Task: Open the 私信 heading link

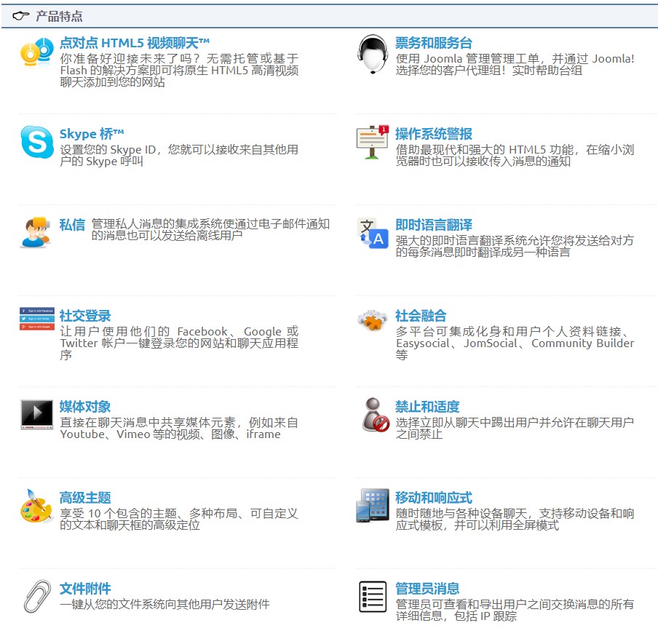Action: pos(72,225)
